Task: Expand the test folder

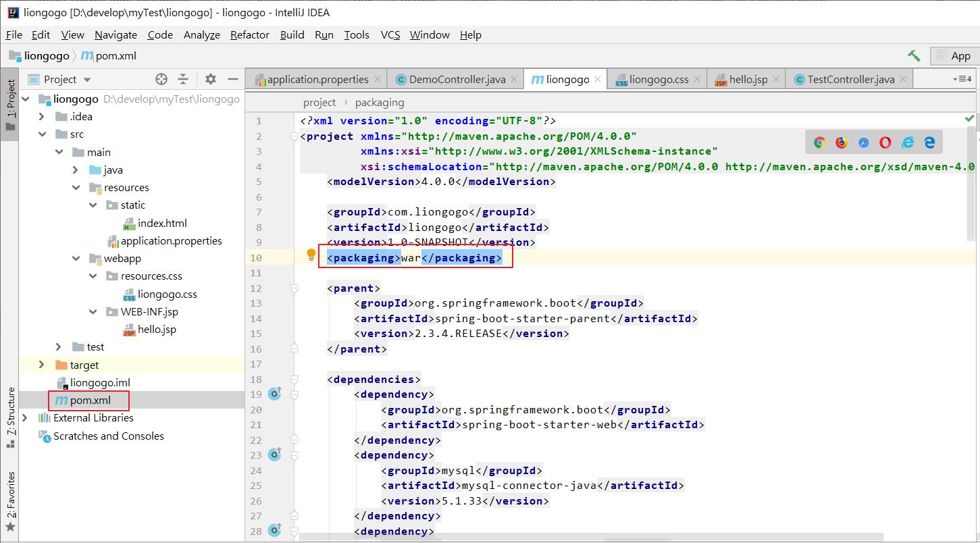Action: click(59, 347)
